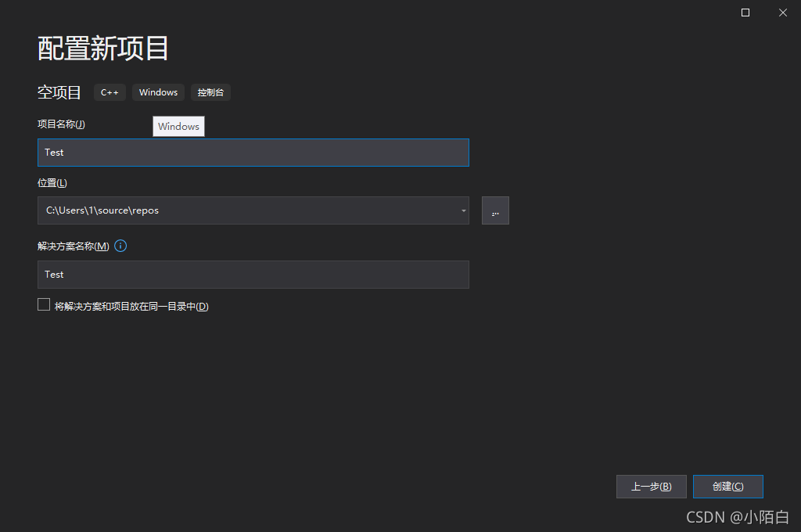Select the 控制台 project tag

(210, 92)
